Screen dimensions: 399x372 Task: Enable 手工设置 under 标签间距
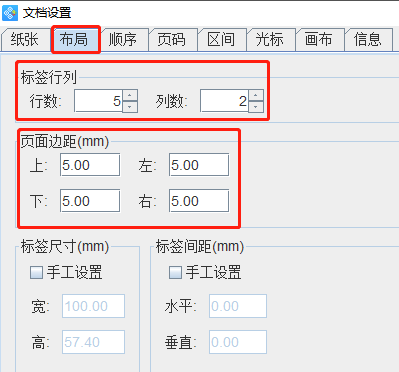[175, 272]
